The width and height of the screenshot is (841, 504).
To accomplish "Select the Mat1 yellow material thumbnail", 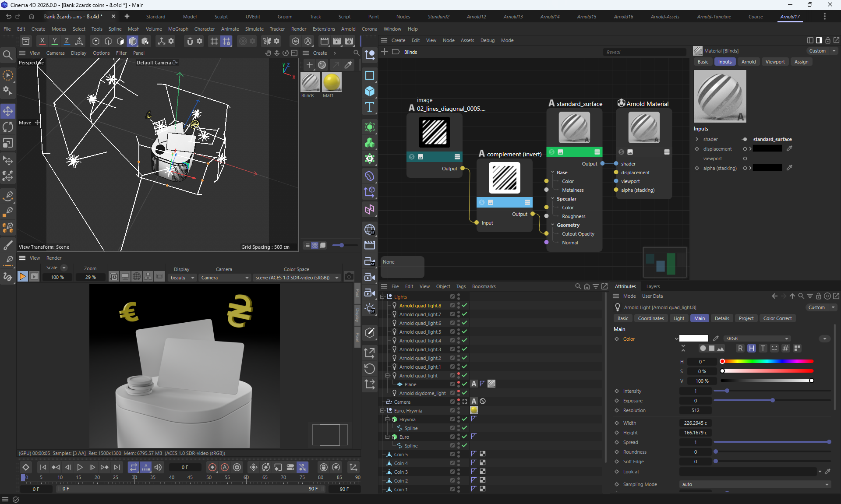I will [x=331, y=82].
